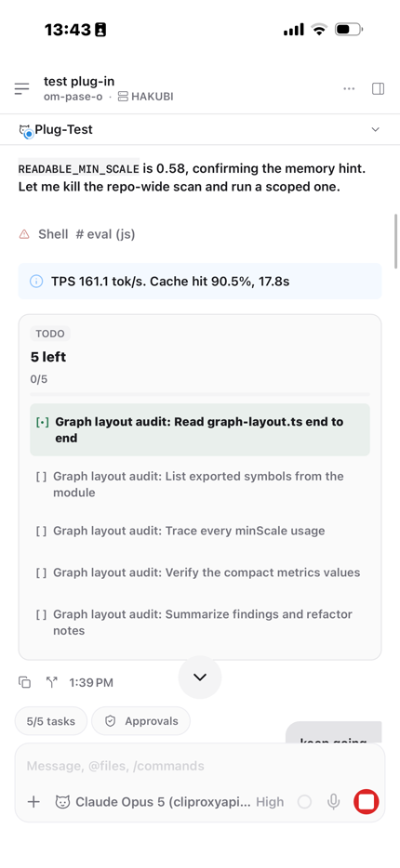
Task: Open the 5/5 tasks chip
Action: pos(51,721)
